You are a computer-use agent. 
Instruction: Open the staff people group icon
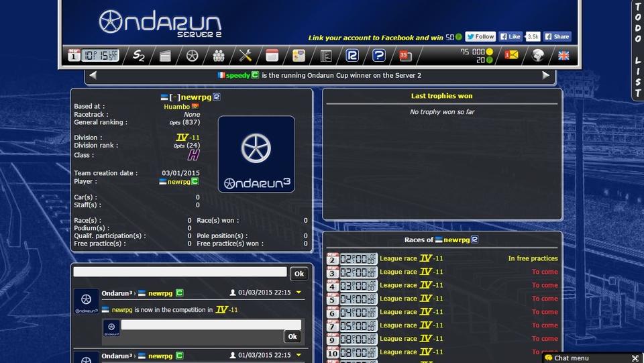(219, 56)
